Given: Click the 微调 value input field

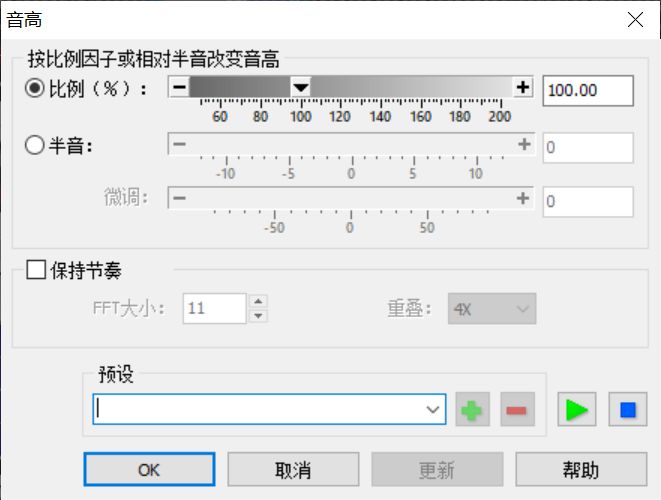Looking at the screenshot, I should [588, 202].
